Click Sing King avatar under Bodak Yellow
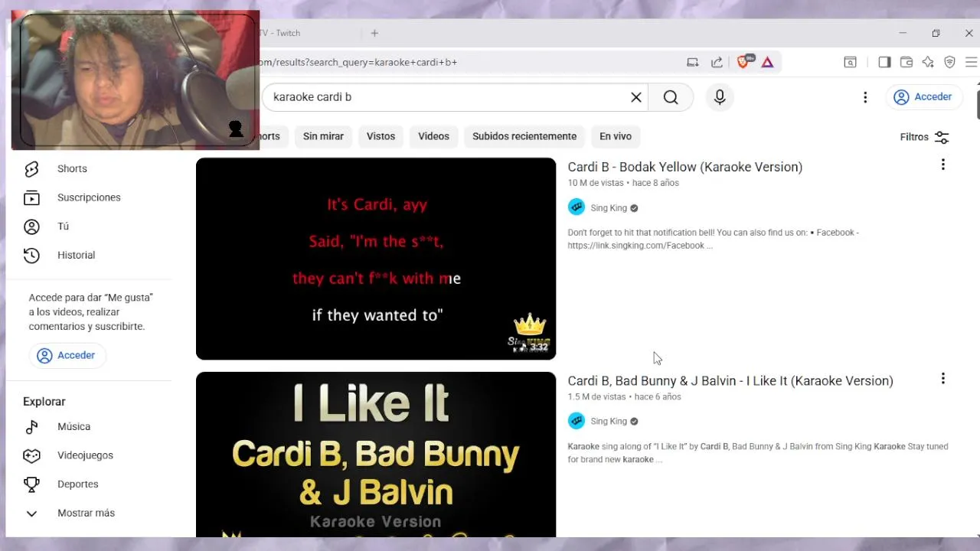Image resolution: width=980 pixels, height=551 pixels. 577,207
